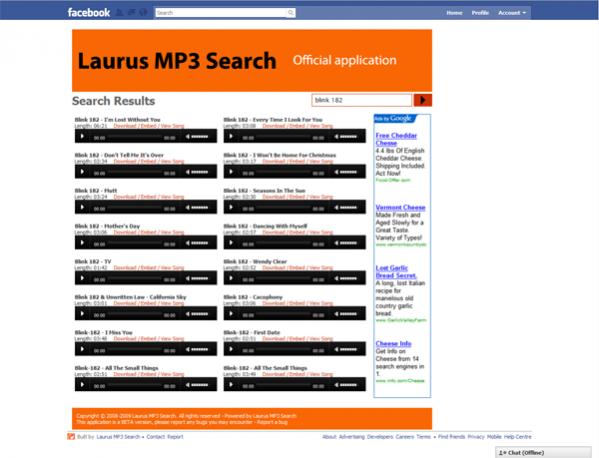The width and height of the screenshot is (599, 458).
Task: Adjust volume bar of Mother's Day player
Action: point(200,243)
